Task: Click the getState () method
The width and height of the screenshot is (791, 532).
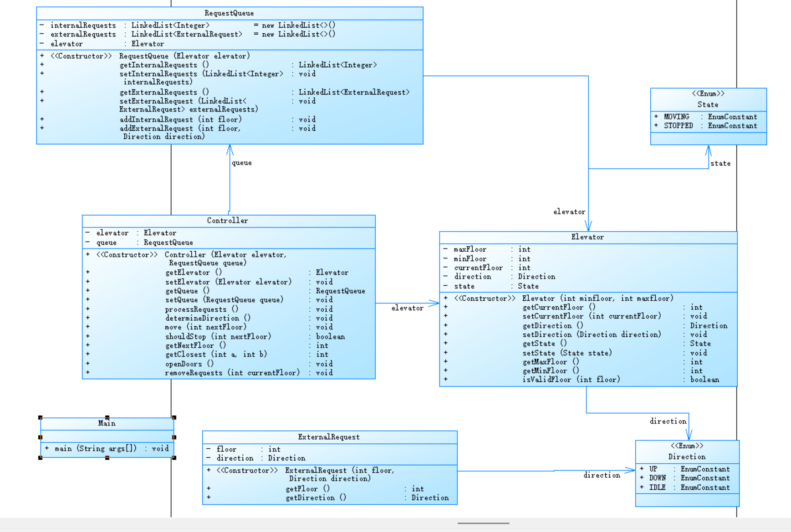Action: click(577, 344)
